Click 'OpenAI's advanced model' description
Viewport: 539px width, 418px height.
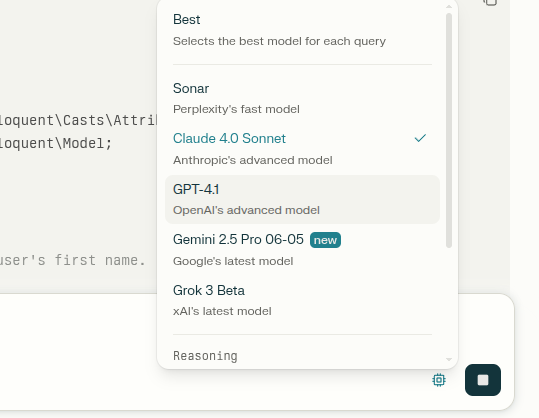click(246, 210)
